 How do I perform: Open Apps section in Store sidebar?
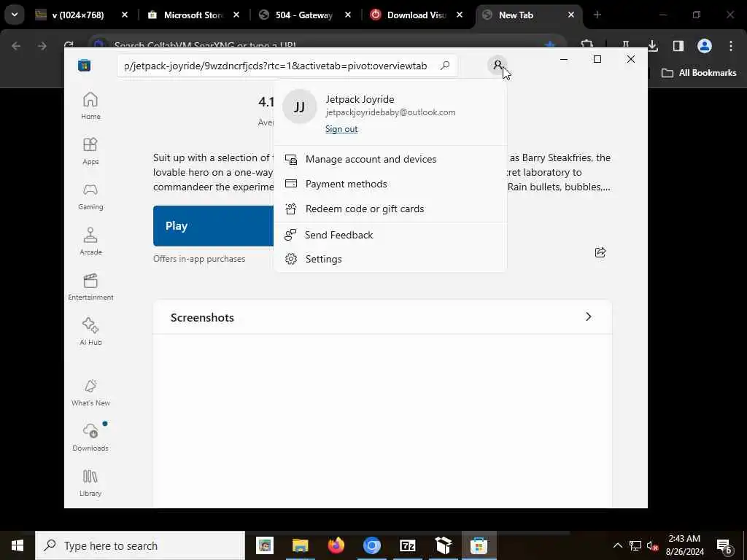pyautogui.click(x=90, y=151)
